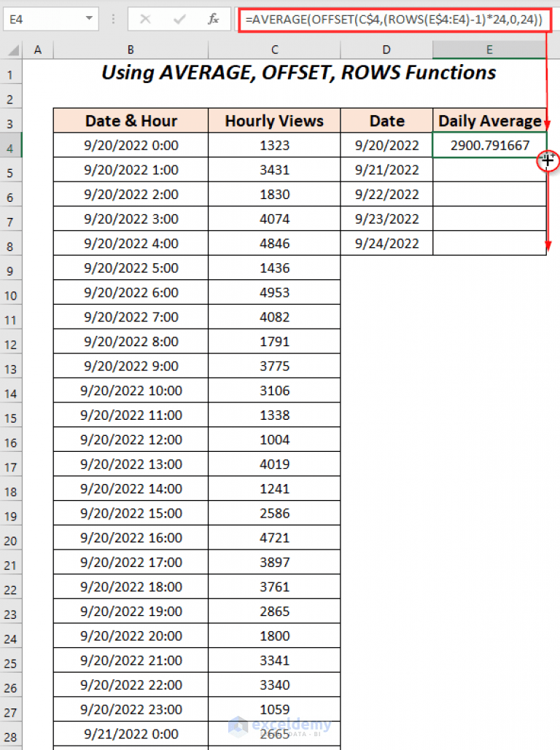The image size is (560, 750).
Task: Select the date cell 9/20/2022 in column D
Action: point(386,146)
